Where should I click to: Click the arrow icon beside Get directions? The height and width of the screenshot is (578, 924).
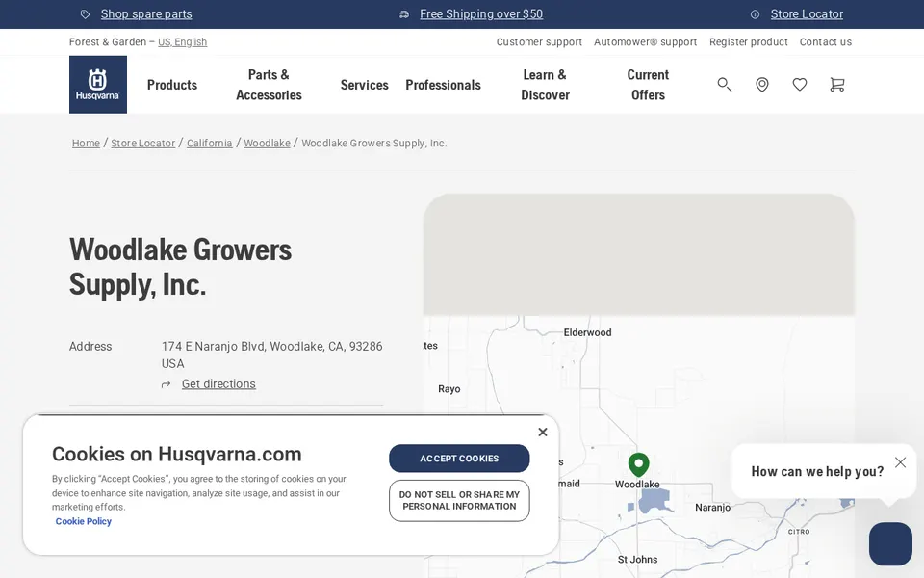pos(167,384)
